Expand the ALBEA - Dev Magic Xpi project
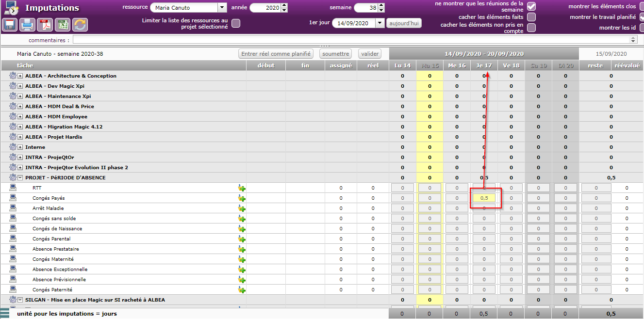 pyautogui.click(x=20, y=86)
